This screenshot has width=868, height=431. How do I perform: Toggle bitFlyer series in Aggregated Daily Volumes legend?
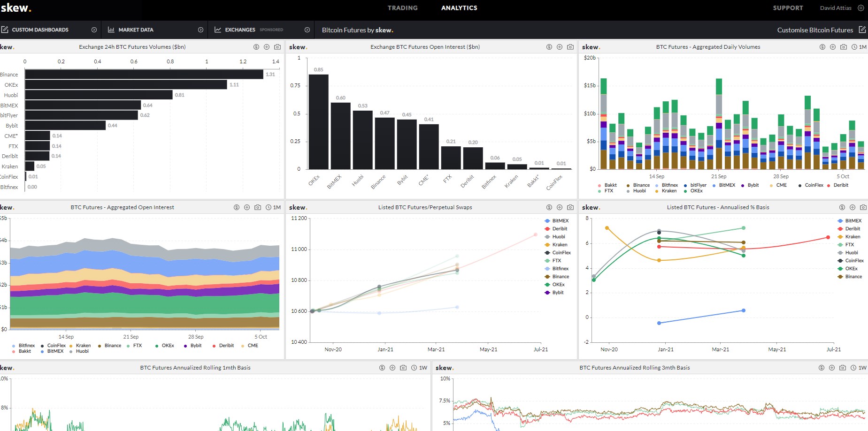(695, 185)
